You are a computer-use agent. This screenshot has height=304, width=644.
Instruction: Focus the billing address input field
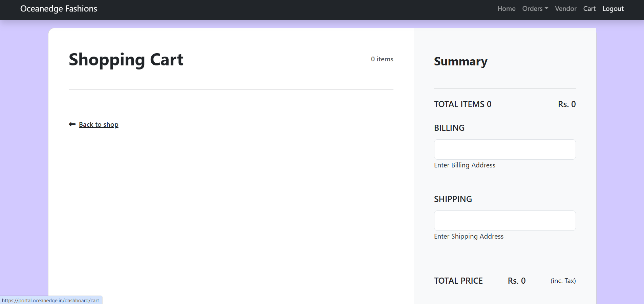click(505, 149)
